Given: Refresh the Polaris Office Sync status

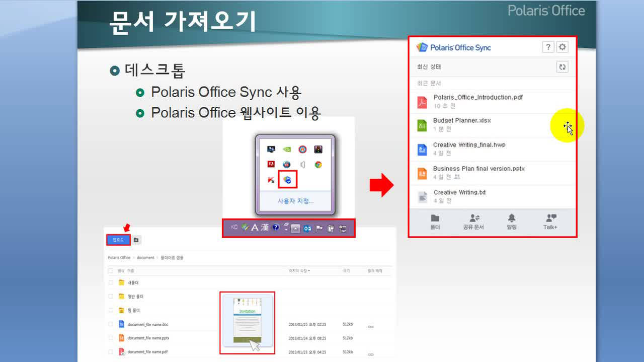Looking at the screenshot, I should point(562,66).
